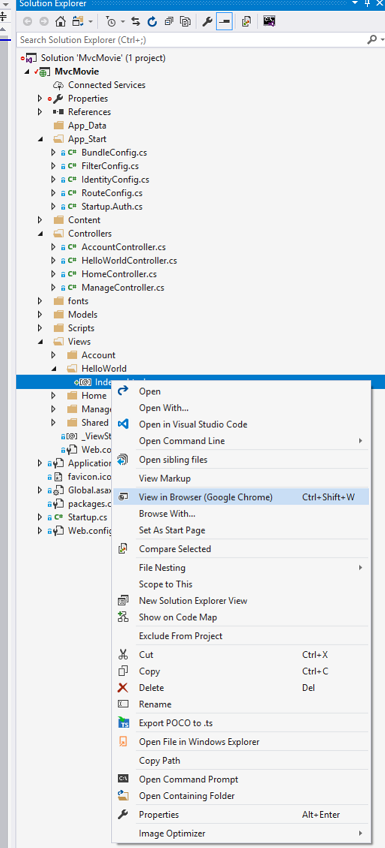
Task: Expand the Models folder
Action: (40, 314)
